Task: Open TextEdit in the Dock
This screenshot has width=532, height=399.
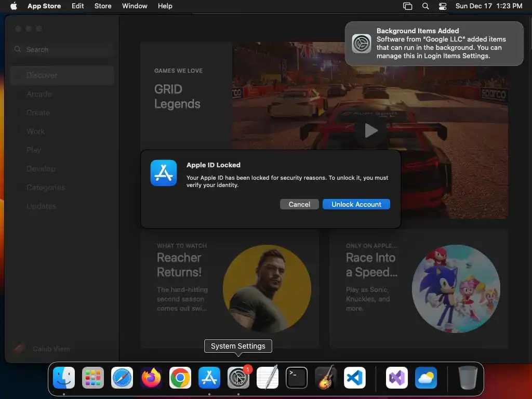Action: pyautogui.click(x=268, y=378)
